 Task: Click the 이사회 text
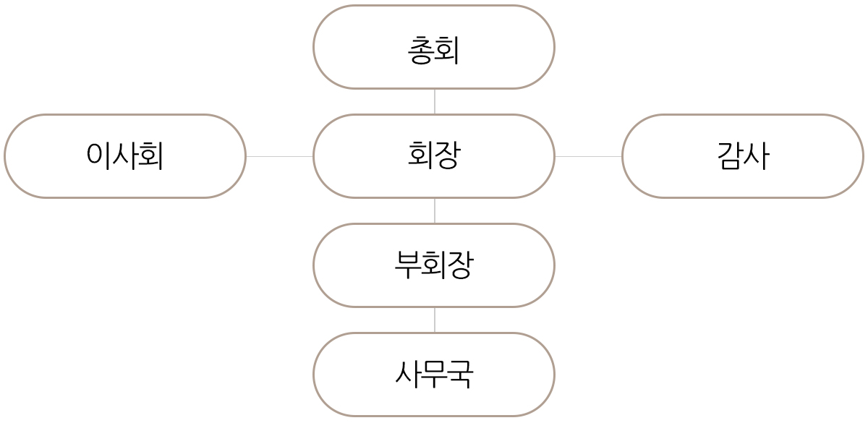pyautogui.click(x=125, y=156)
